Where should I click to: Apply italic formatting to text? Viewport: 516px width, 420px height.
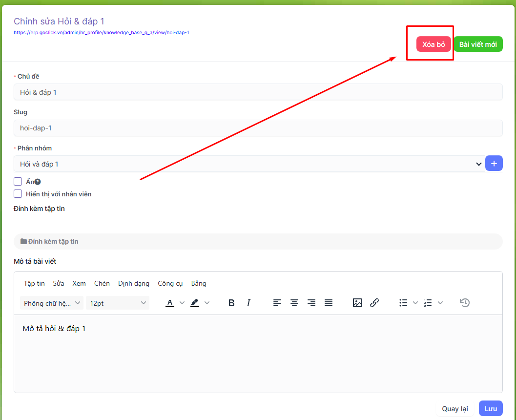(x=248, y=303)
